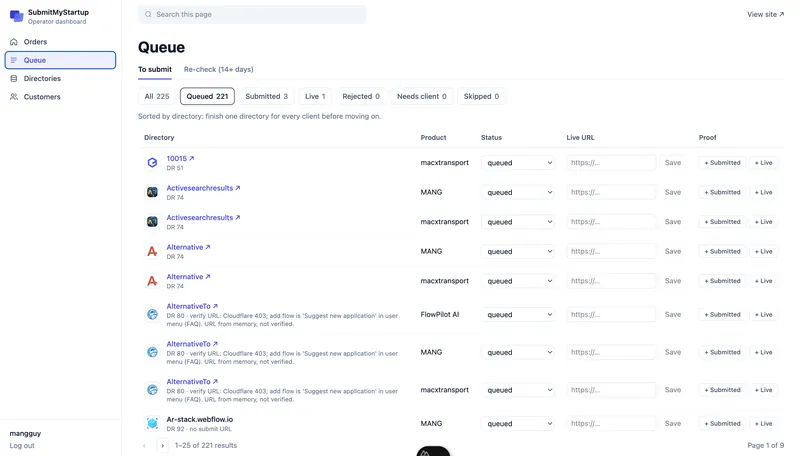Filter by Needs client 0
Image resolution: width=800 pixels, height=456 pixels.
[421, 96]
